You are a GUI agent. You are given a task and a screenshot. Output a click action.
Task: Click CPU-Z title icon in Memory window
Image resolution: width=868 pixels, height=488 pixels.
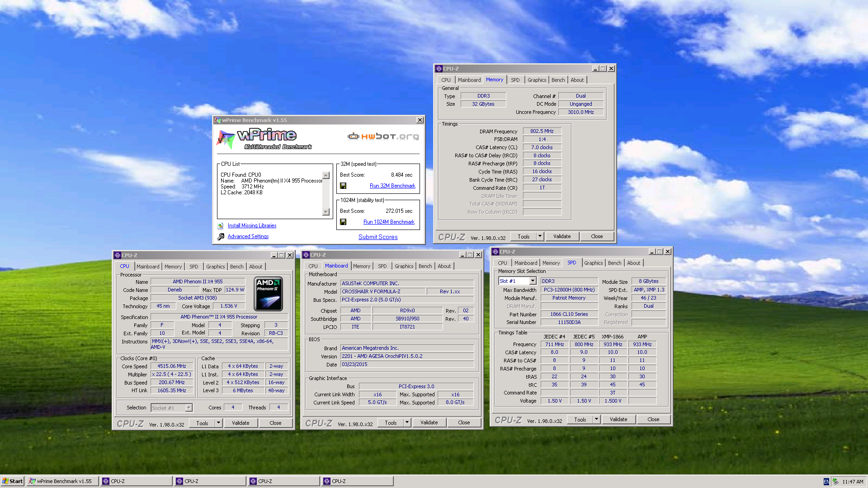(x=439, y=69)
